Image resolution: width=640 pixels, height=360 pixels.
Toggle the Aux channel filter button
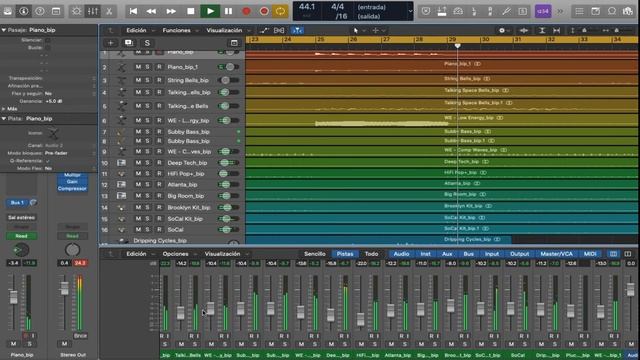[447, 254]
